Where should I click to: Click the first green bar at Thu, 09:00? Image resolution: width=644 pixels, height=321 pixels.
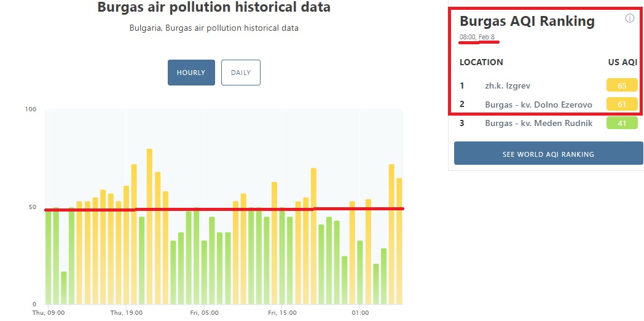point(48,257)
